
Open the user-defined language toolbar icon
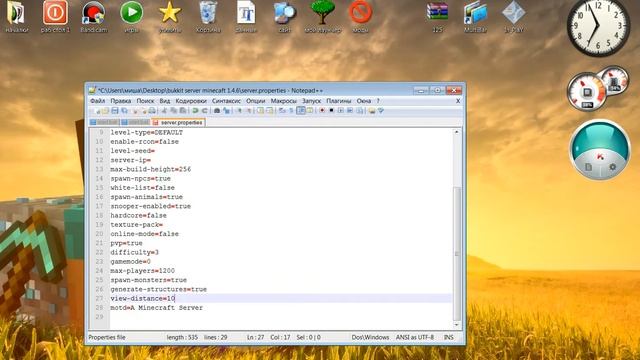(x=310, y=111)
